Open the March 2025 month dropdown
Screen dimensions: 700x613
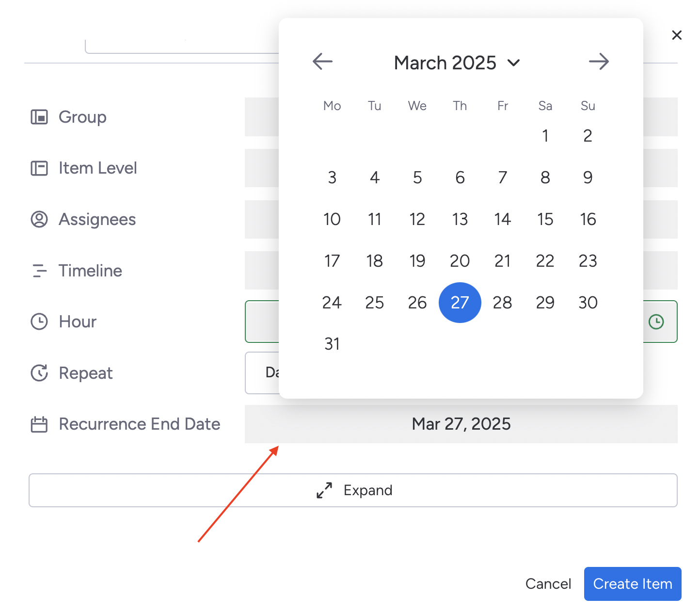[457, 63]
